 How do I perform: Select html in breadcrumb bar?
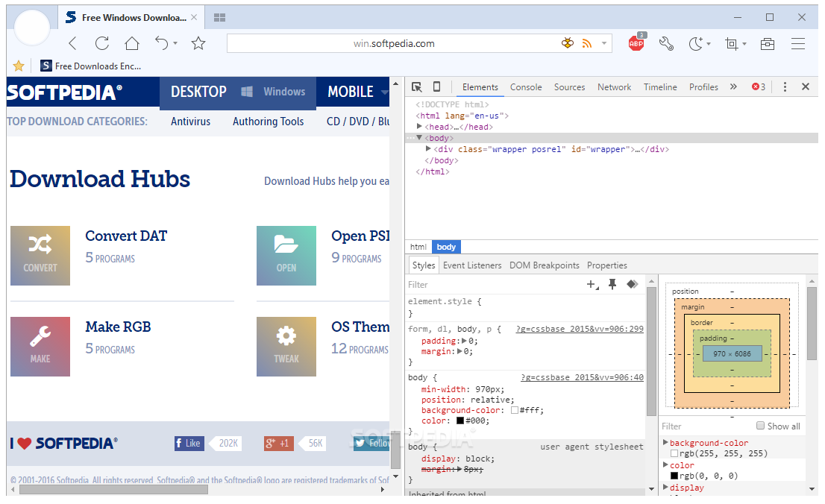[418, 247]
